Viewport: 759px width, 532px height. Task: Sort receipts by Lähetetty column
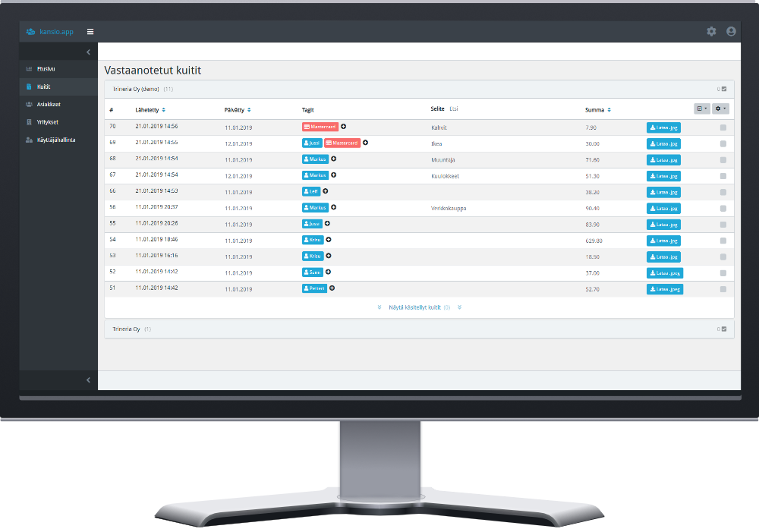[x=150, y=110]
